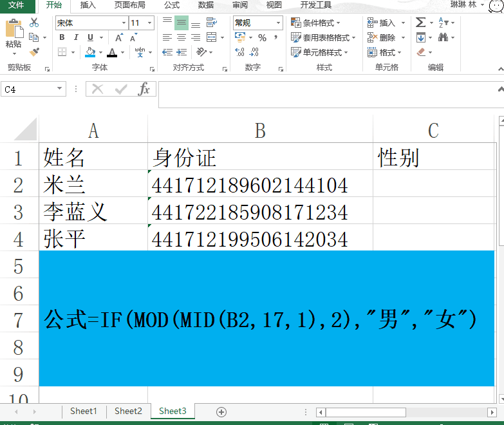Open the font dialog launcher

point(153,69)
